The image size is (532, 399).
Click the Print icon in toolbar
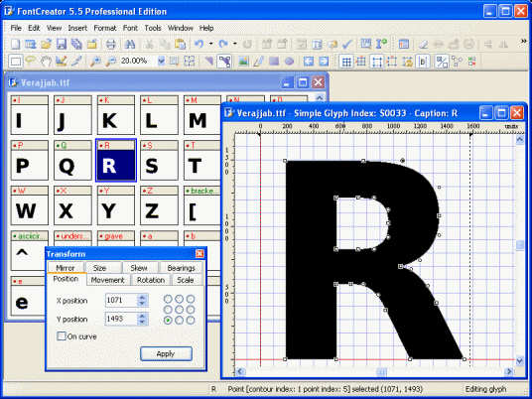[111, 44]
